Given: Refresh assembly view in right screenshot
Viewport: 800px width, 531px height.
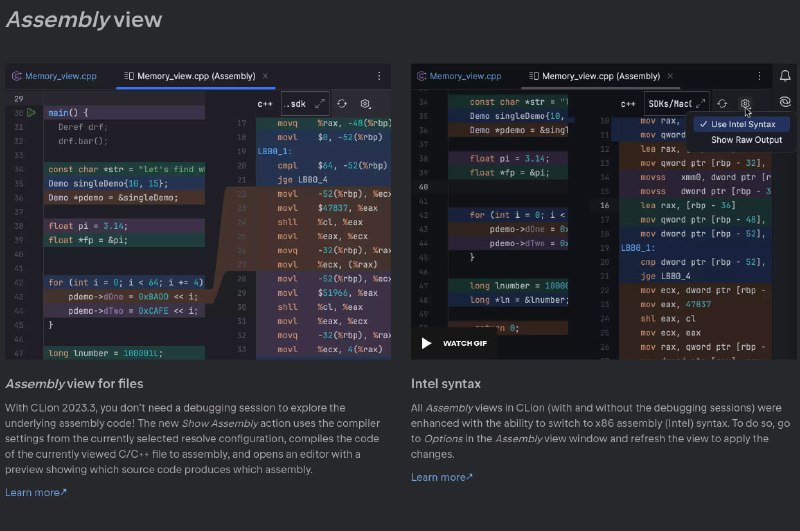Looking at the screenshot, I should 722,104.
